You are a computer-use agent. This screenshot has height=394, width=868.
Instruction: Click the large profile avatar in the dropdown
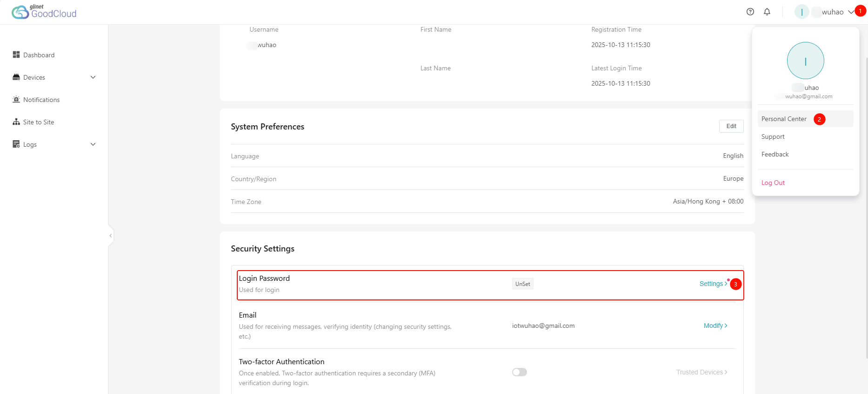pyautogui.click(x=805, y=61)
